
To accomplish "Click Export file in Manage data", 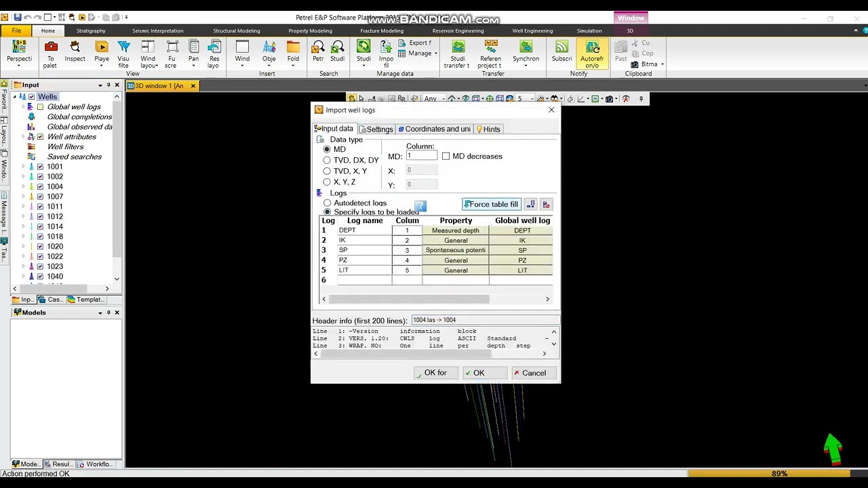I will click(415, 43).
